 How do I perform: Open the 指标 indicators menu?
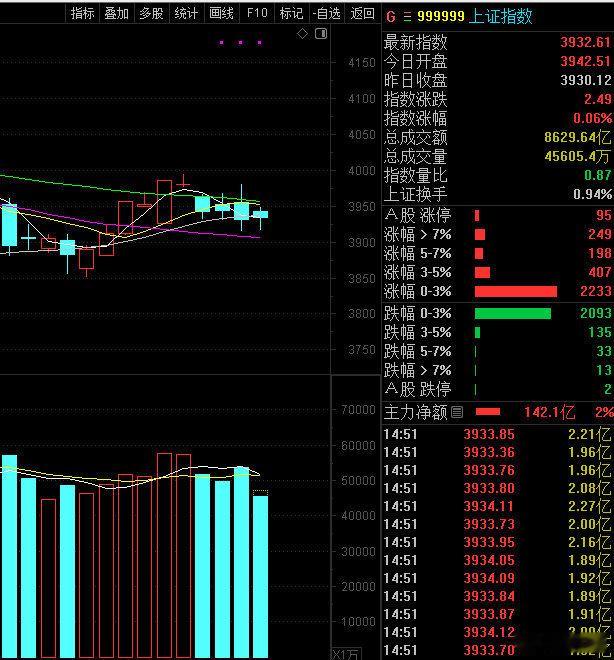(82, 13)
